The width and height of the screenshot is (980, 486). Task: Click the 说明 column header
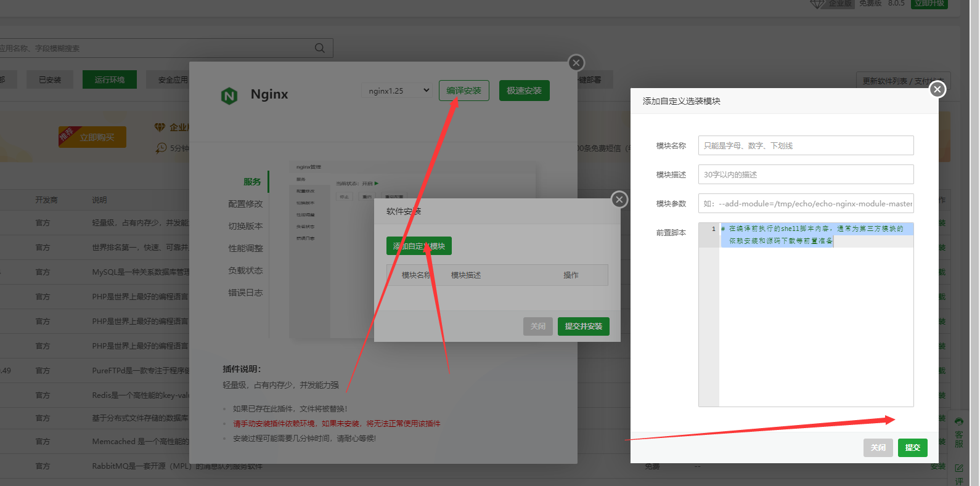(99, 200)
